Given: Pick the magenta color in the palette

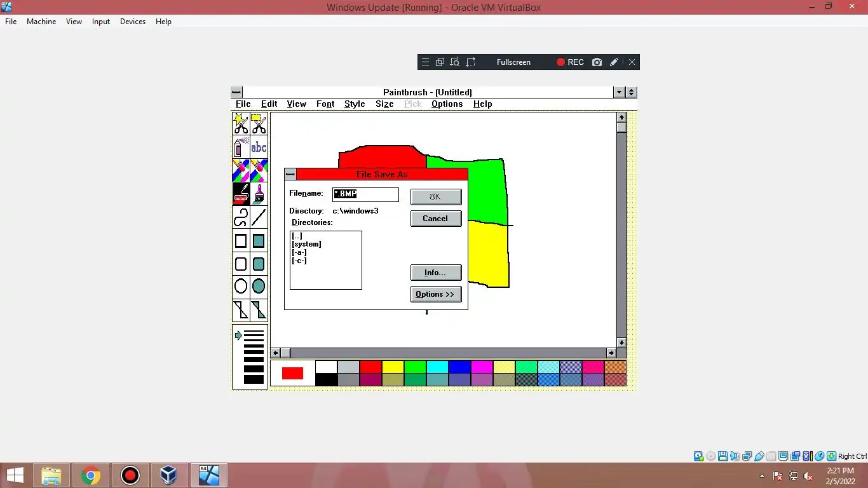Looking at the screenshot, I should (x=482, y=367).
